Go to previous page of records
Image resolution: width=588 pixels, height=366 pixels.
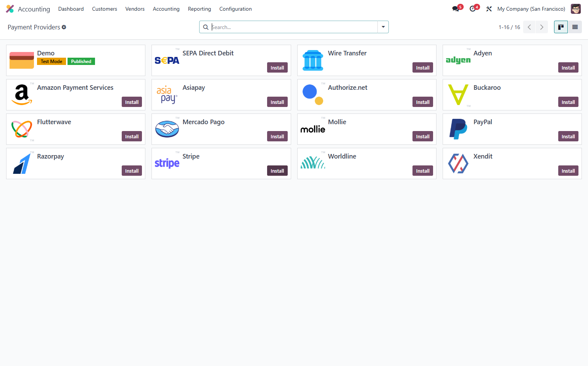pos(529,27)
